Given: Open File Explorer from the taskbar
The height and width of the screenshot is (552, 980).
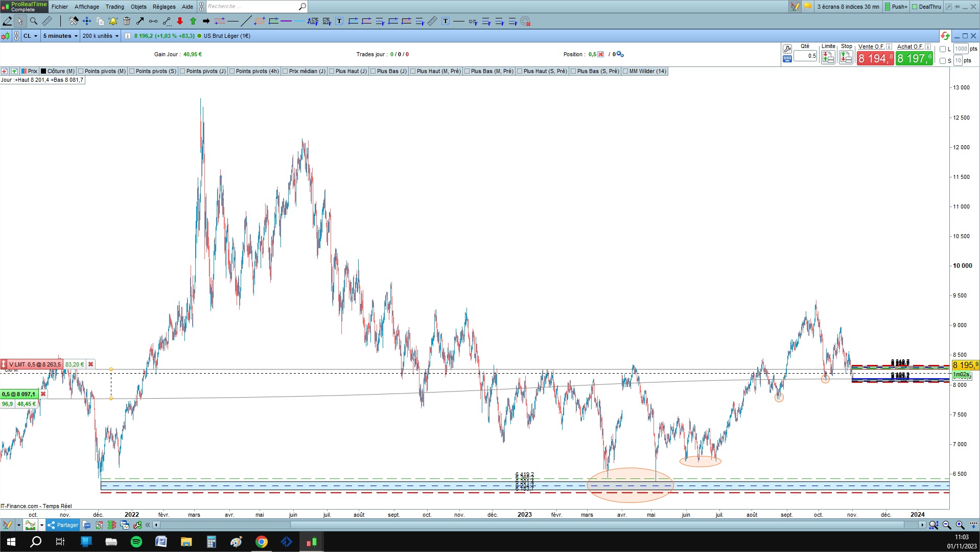Looking at the screenshot, I should click(186, 542).
